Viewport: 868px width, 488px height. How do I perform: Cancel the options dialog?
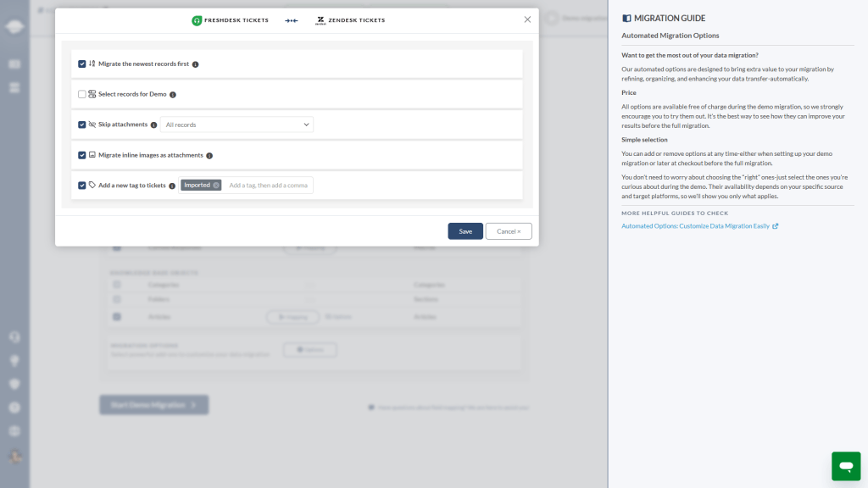click(509, 231)
